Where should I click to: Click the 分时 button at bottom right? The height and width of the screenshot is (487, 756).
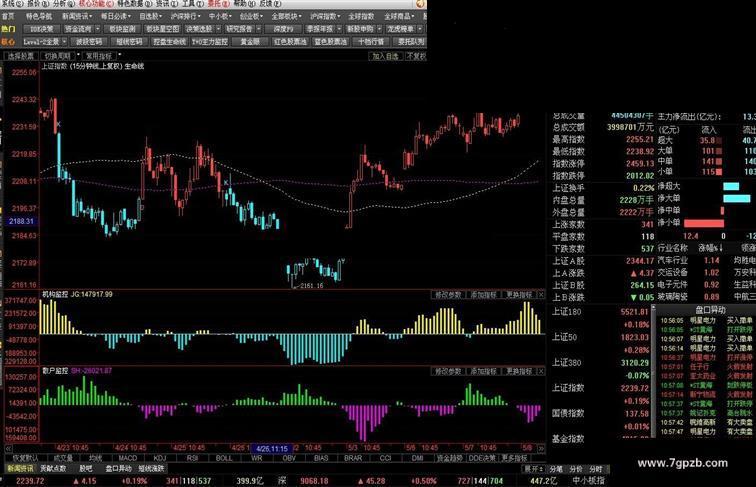coord(596,469)
